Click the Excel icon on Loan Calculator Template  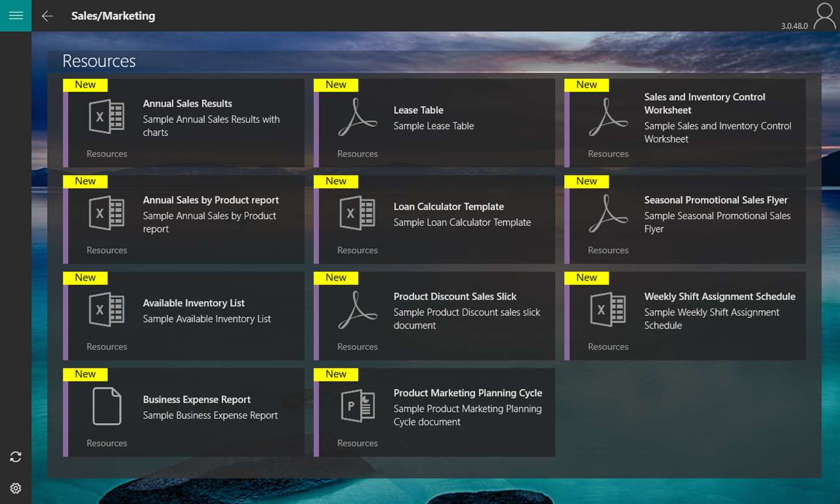click(x=358, y=213)
